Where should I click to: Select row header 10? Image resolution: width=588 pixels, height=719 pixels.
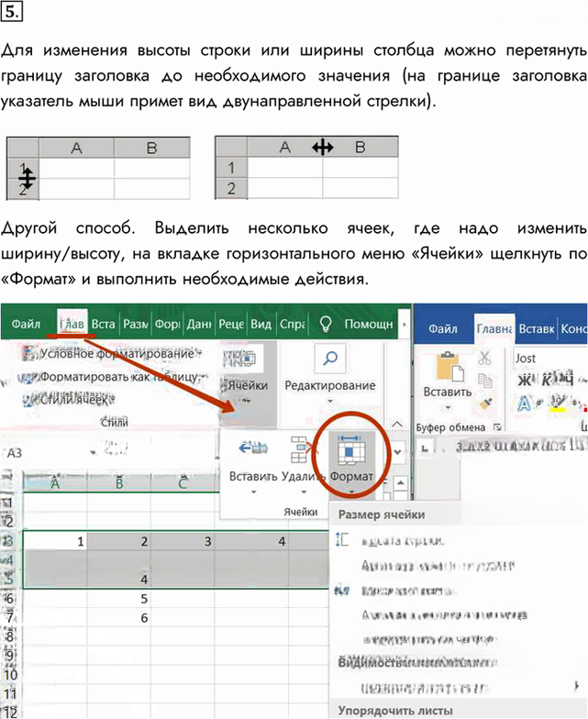pyautogui.click(x=10, y=675)
